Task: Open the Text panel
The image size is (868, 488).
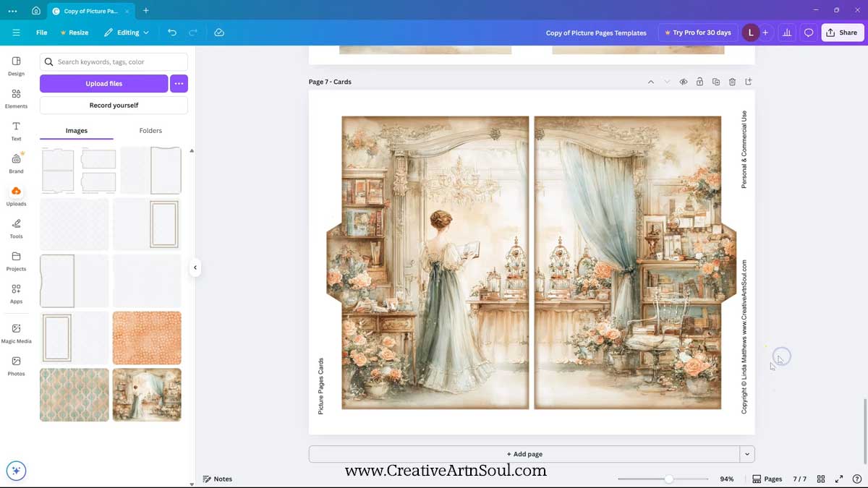Action: [x=16, y=131]
